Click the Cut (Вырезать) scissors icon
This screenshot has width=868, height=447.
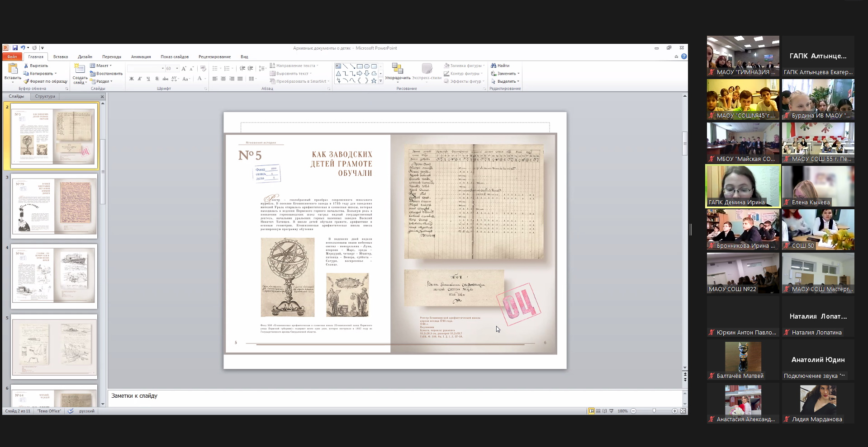[26, 66]
